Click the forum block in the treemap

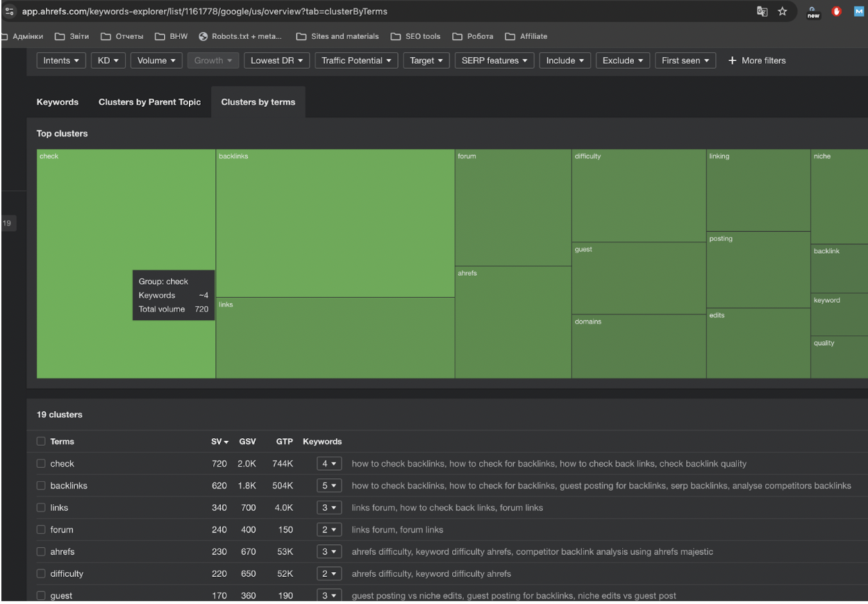click(x=512, y=208)
